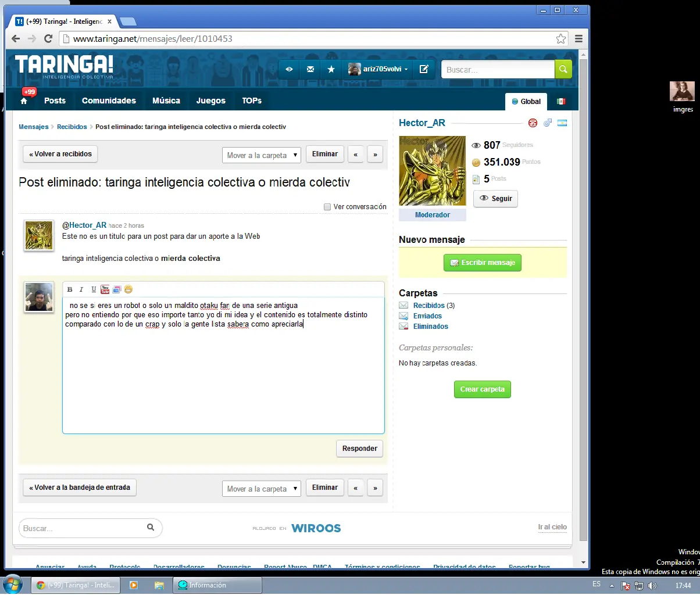Image resolution: width=700 pixels, height=595 pixels.
Task: Click the page vertical scrollbar down arrow
Action: (584, 563)
